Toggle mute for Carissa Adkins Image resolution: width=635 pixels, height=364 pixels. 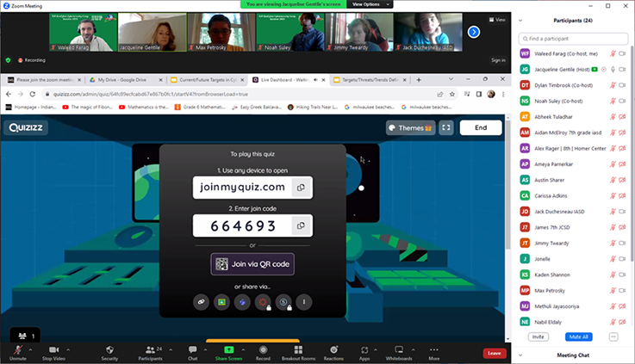coord(613,195)
